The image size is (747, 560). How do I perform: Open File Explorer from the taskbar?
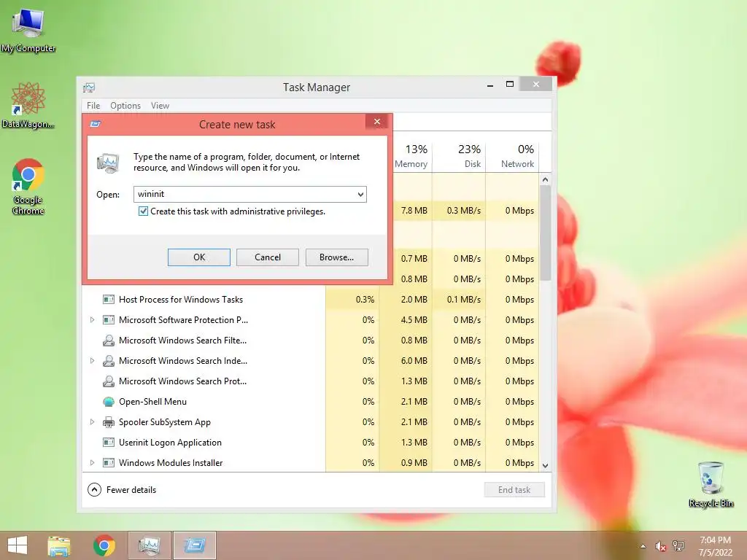pyautogui.click(x=59, y=545)
